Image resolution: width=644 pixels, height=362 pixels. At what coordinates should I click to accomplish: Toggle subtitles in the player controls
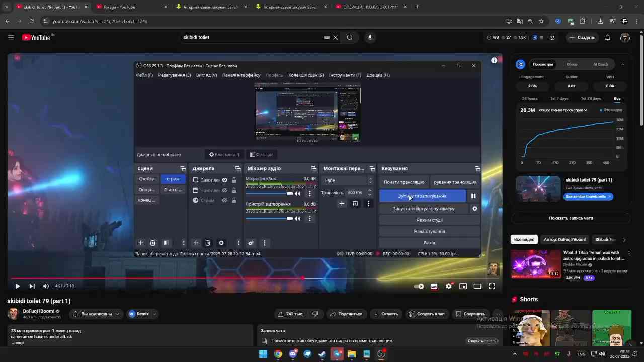point(434,286)
